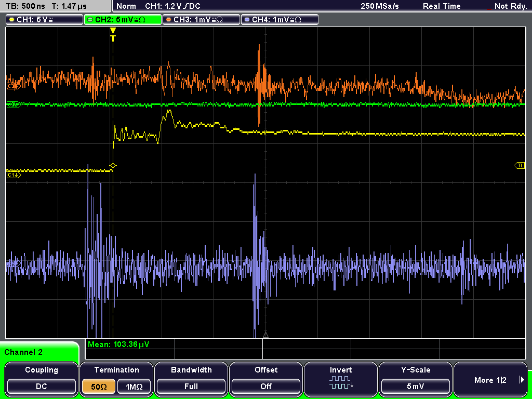Screen dimensions: 532x399
Task: Click the Channel 2 menu title
Action: pyautogui.click(x=23, y=352)
